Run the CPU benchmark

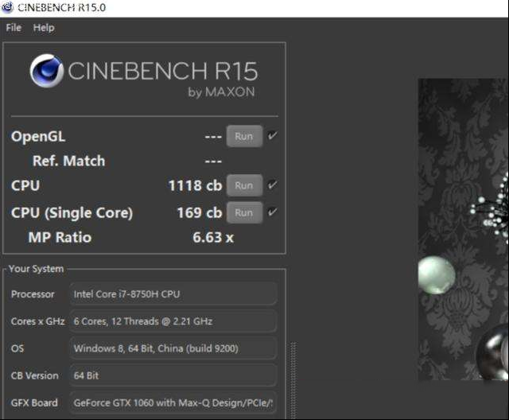coord(244,185)
